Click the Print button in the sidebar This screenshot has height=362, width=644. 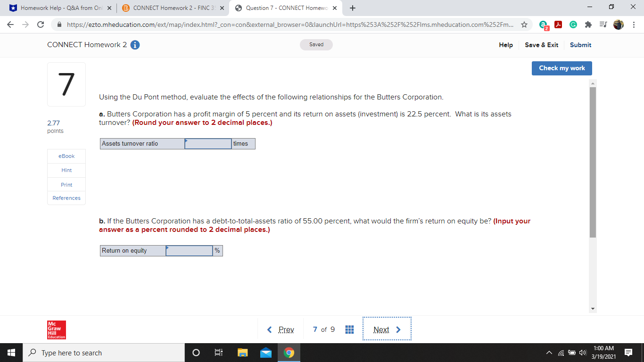[x=66, y=185]
